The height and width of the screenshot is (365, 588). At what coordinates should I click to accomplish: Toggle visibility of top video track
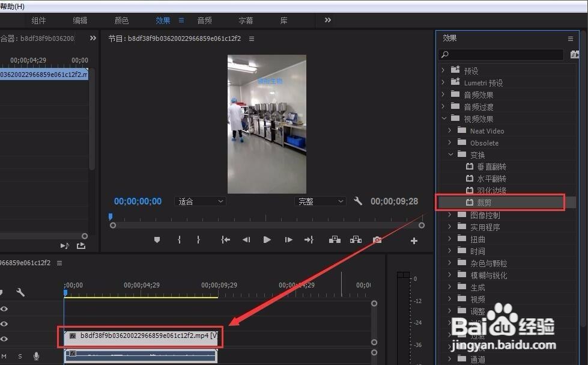pos(4,308)
